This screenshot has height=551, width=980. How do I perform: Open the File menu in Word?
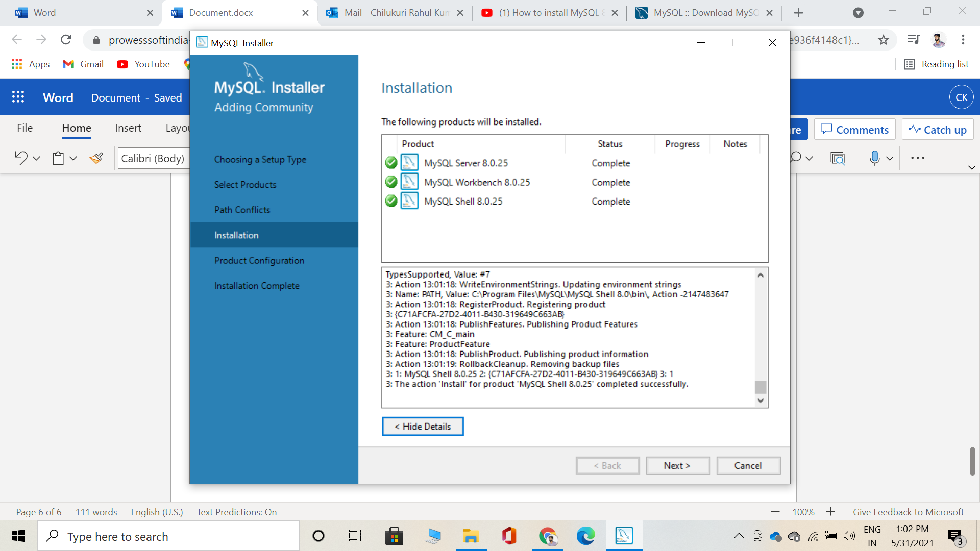click(24, 128)
